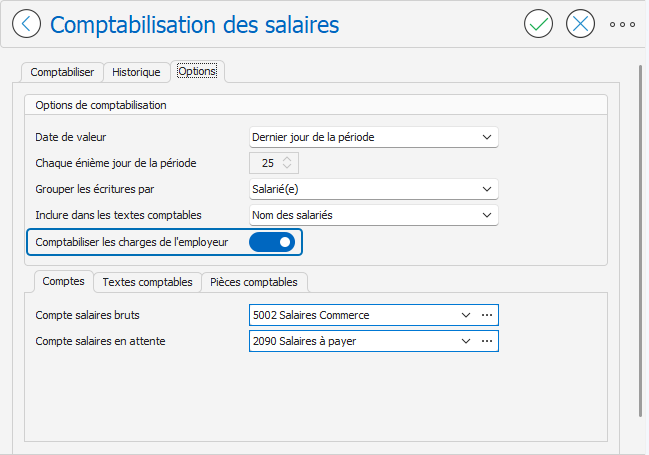Screen dimensions: 649x455
Task: Expand the 2090 Salaires à payer dropdown arrow
Action: pyautogui.click(x=466, y=341)
